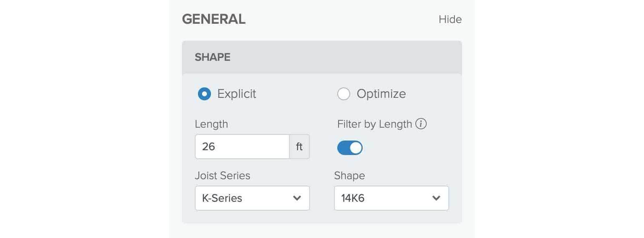Click the Filter by Length label text

tap(374, 124)
